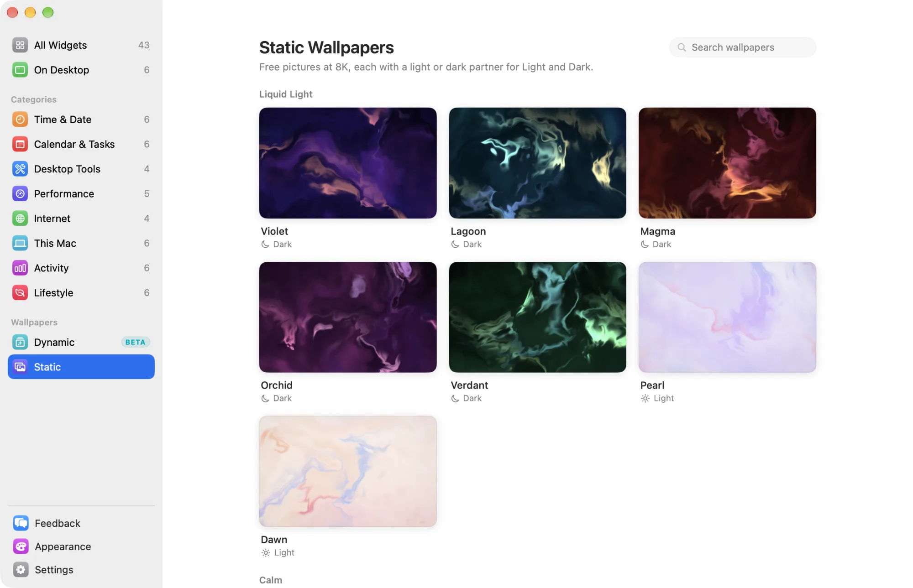This screenshot has width=913, height=588.
Task: Click the Settings label
Action: [x=54, y=570]
